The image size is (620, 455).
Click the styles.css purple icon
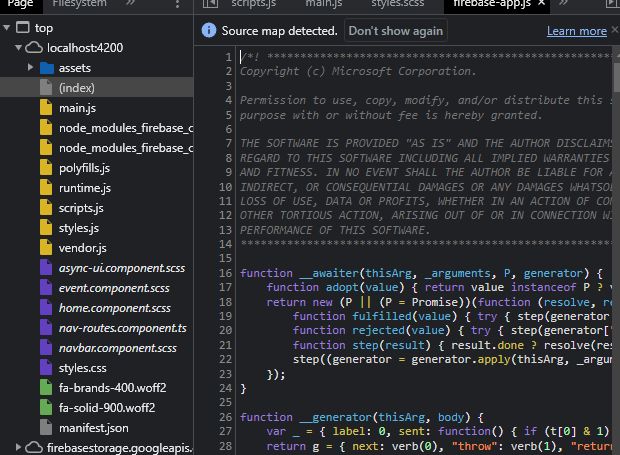tap(46, 368)
